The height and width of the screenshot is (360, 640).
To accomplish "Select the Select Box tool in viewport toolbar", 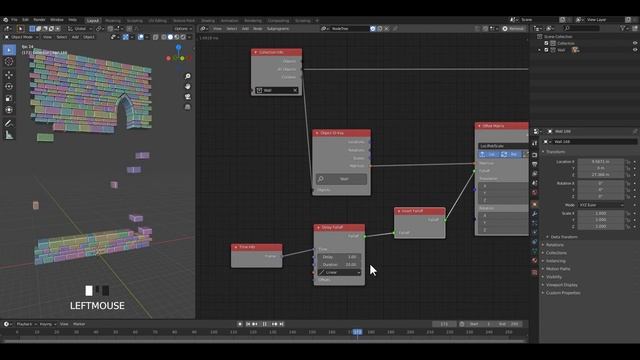I will coord(9,50).
